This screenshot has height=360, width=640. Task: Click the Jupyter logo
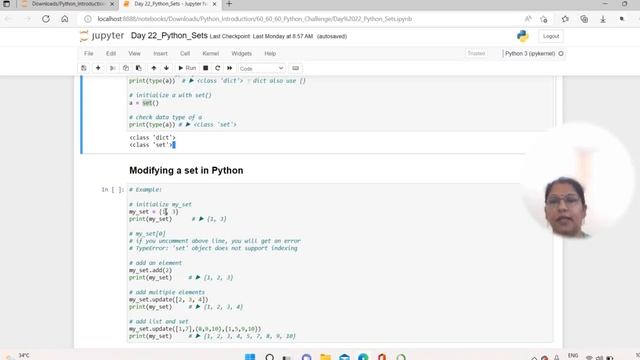[102, 36]
